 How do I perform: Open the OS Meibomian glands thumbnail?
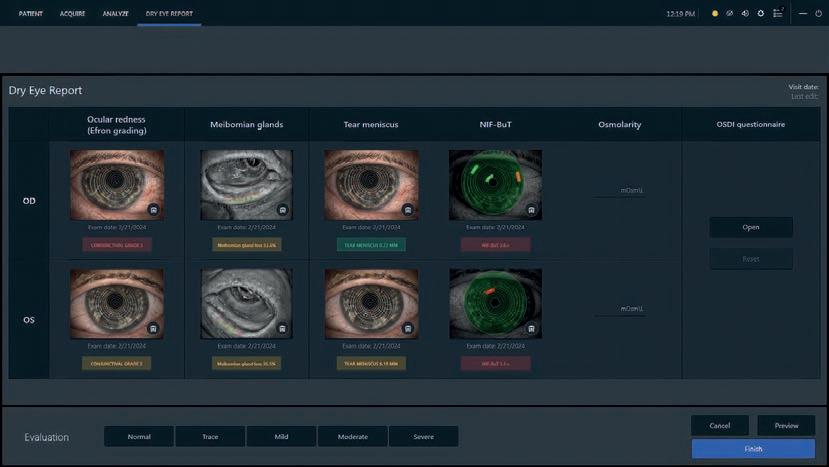pyautogui.click(x=246, y=304)
